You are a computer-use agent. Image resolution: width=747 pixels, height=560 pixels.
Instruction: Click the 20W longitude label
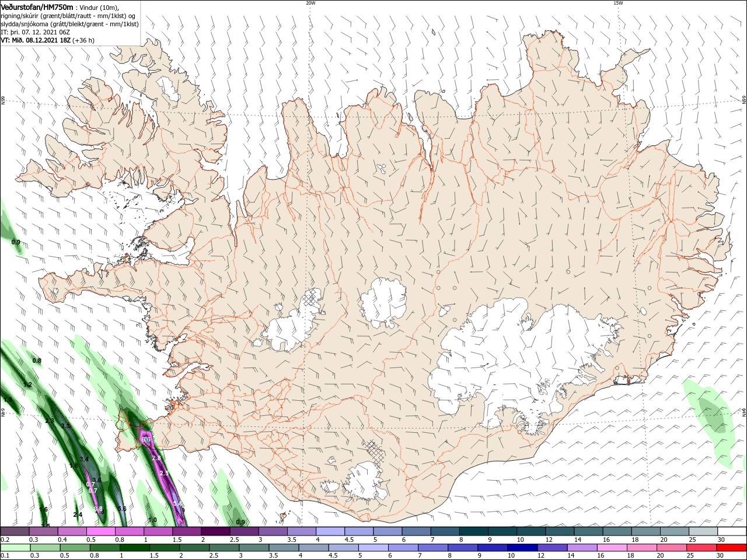coord(310,3)
